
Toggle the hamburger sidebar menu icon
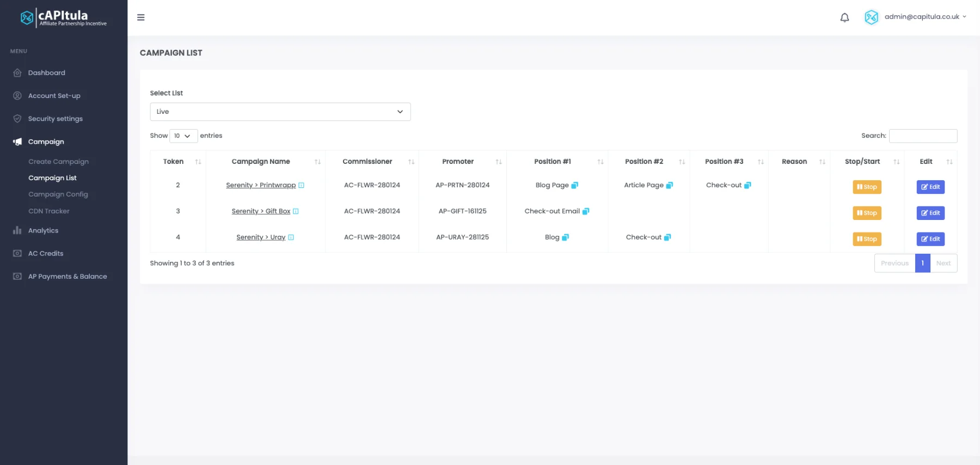click(x=140, y=17)
